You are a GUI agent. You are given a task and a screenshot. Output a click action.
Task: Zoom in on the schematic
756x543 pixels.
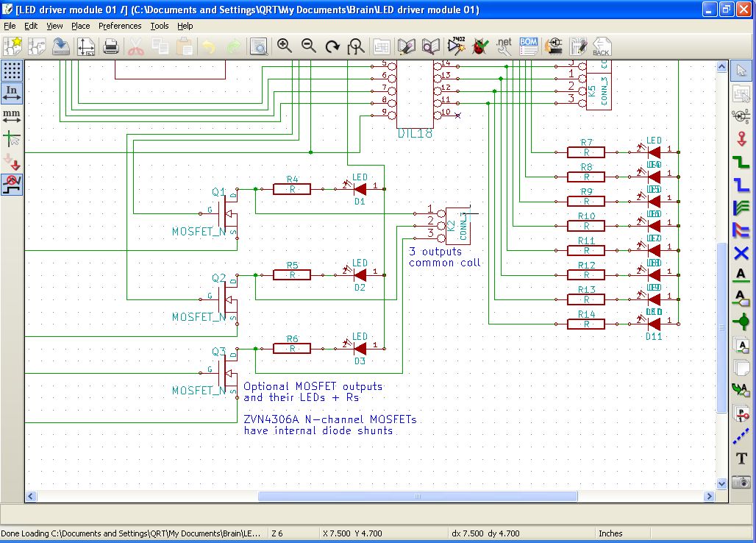pyautogui.click(x=285, y=46)
